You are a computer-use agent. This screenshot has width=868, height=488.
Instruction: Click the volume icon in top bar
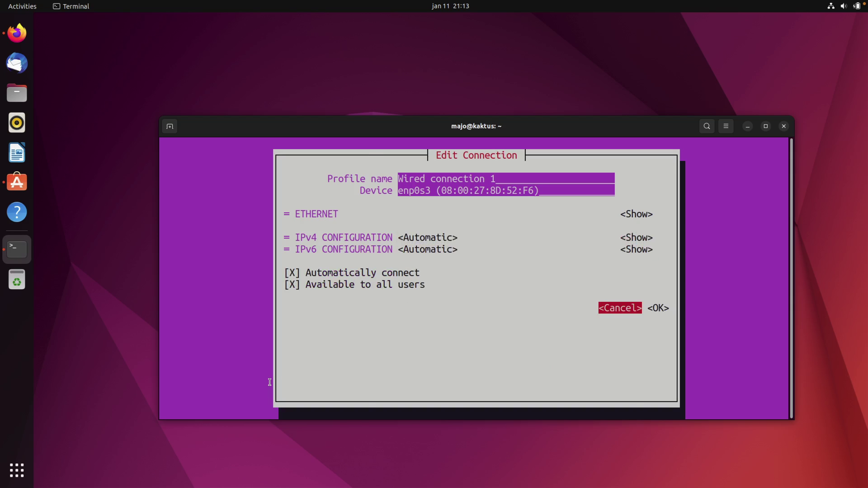[x=844, y=6]
